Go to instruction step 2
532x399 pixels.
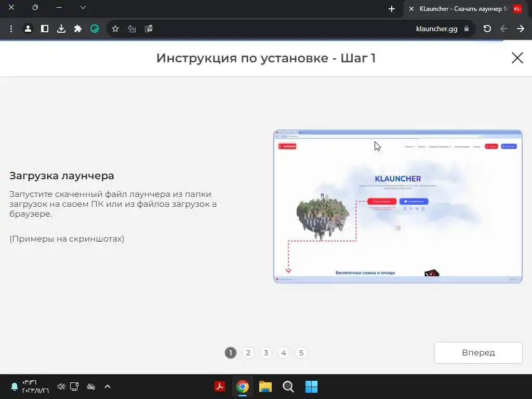click(x=248, y=353)
